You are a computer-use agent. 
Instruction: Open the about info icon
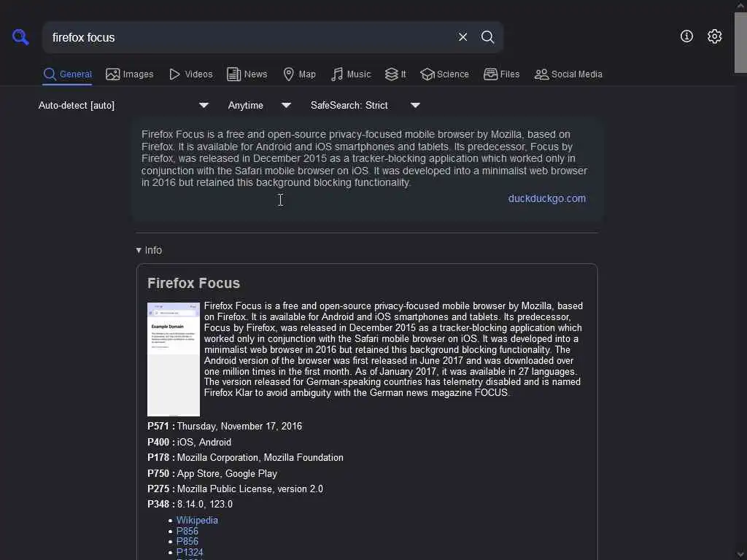[x=686, y=36]
